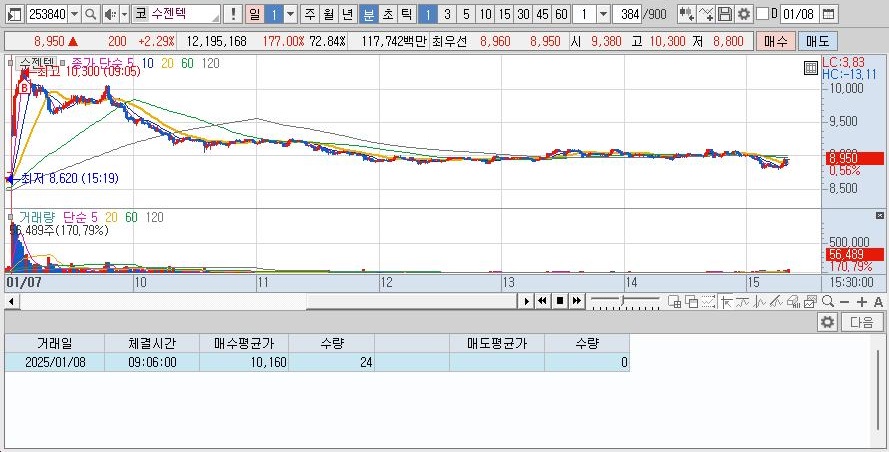Open calendar date picker icon

pos(828,14)
